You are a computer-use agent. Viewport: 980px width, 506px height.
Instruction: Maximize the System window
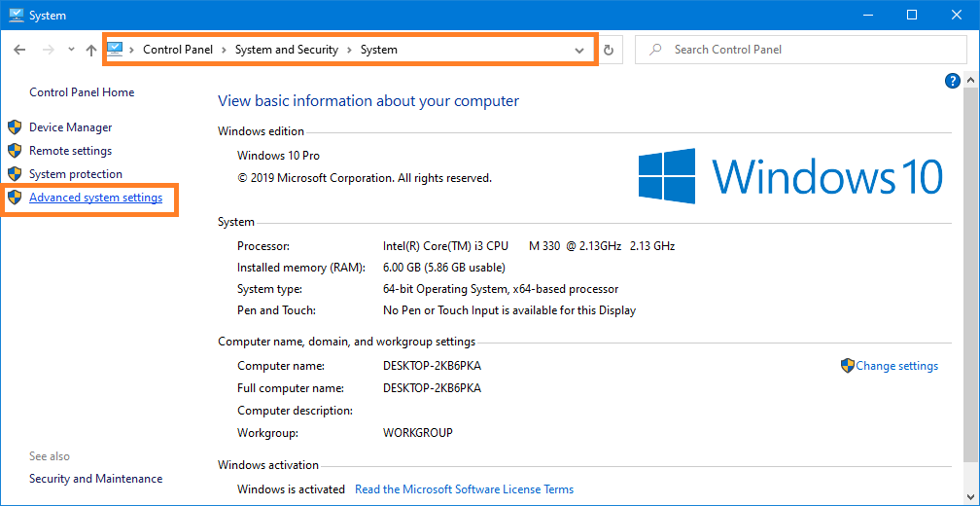[x=912, y=15]
